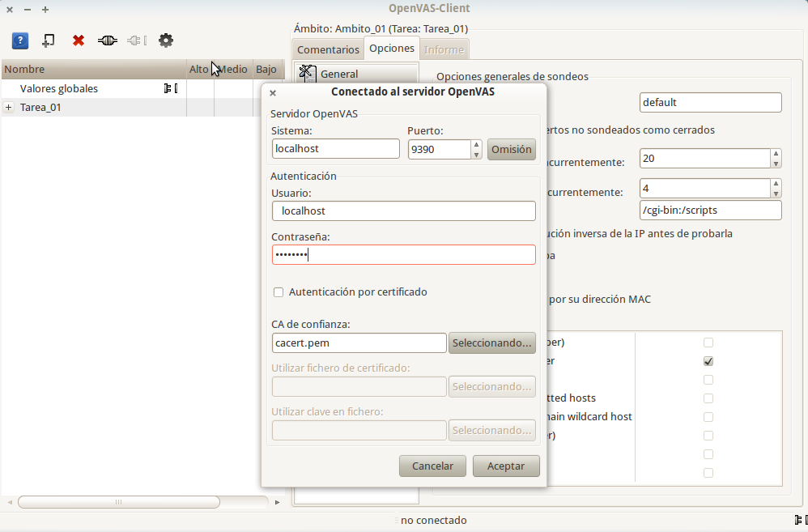The width and height of the screenshot is (808, 532).
Task: Enable Autenticación por certificado checkbox
Action: [279, 292]
